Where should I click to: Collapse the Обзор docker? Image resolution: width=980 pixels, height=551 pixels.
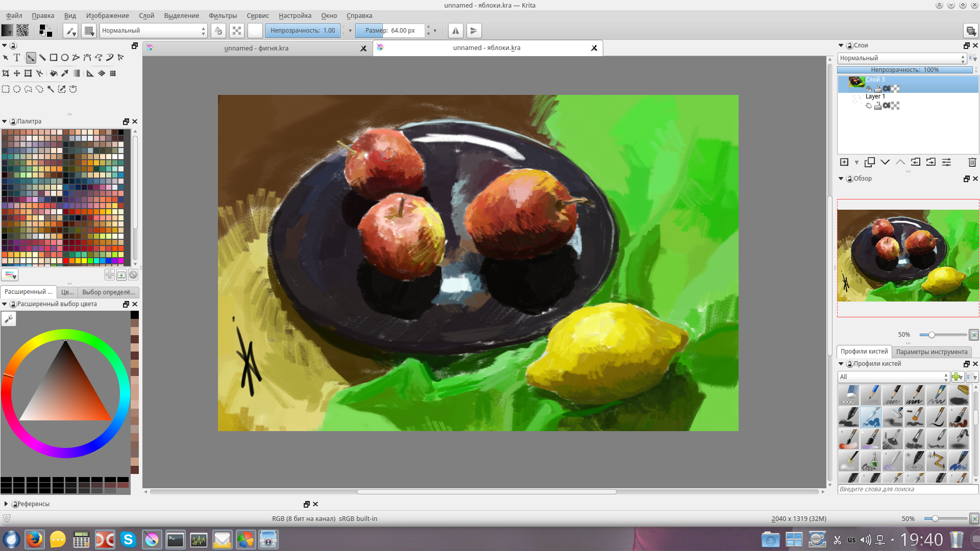(841, 179)
